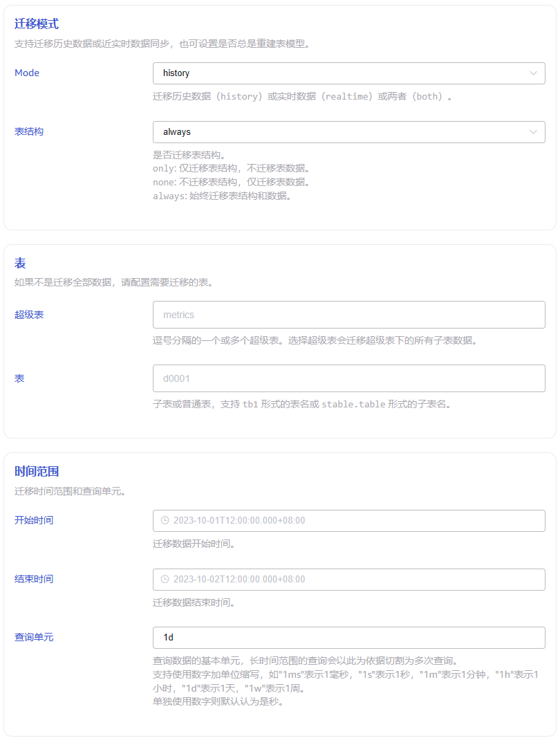Viewport: 560px width, 747px height.
Task: Click the 表结构 field label
Action: coord(29,131)
